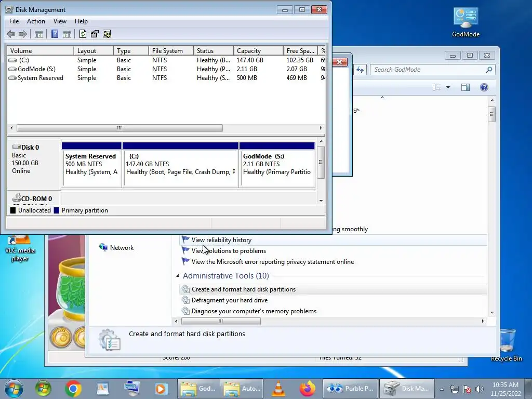The height and width of the screenshot is (399, 532).
Task: Toggle Show/Hide Action Pane toolbar icon
Action: 67,34
